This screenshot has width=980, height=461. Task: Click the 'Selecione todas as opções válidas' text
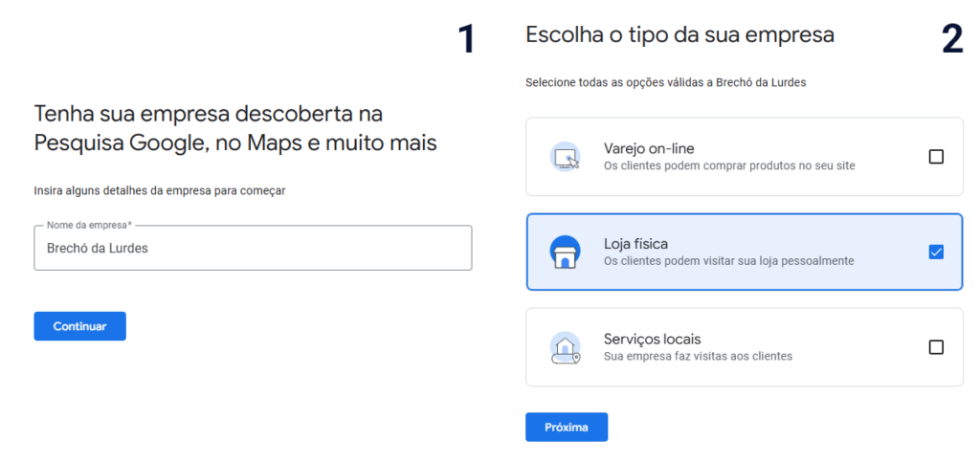(x=666, y=82)
